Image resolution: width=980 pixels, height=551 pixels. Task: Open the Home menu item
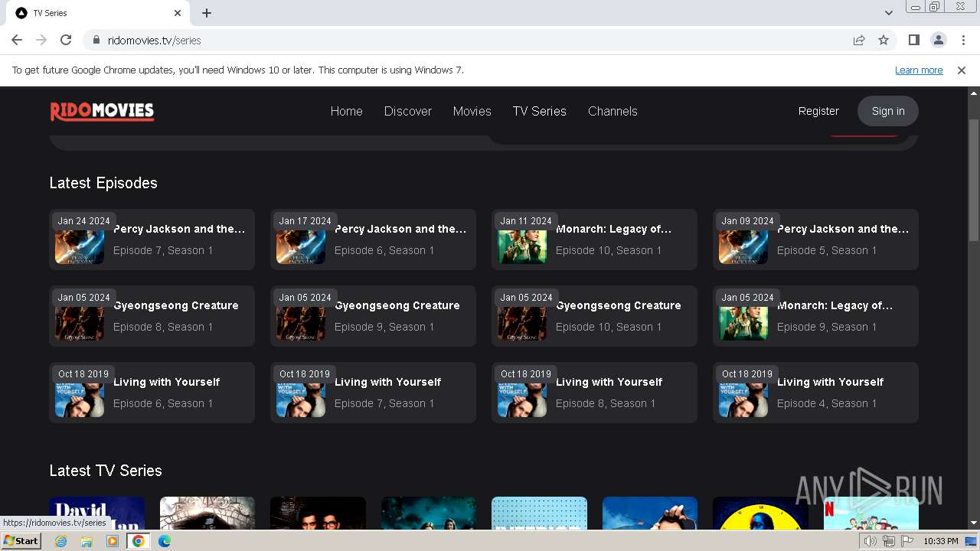346,111
